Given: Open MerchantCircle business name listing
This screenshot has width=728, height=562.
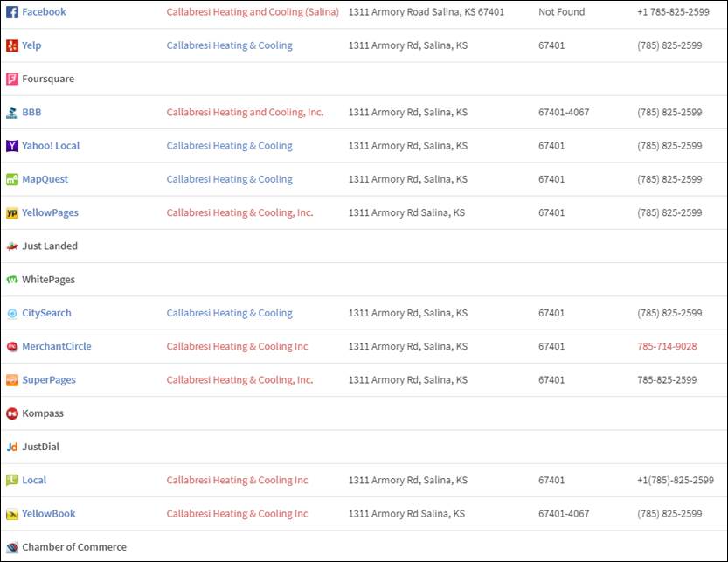Looking at the screenshot, I should click(x=237, y=346).
